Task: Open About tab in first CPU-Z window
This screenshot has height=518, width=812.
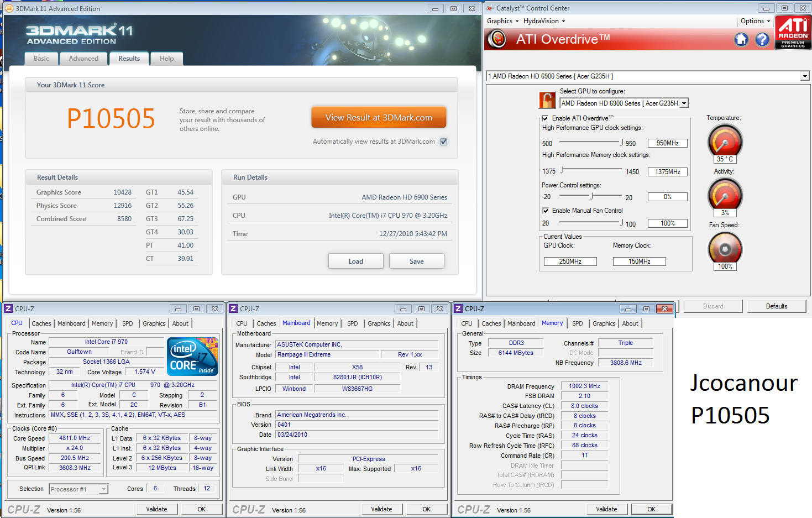Action: (x=180, y=323)
